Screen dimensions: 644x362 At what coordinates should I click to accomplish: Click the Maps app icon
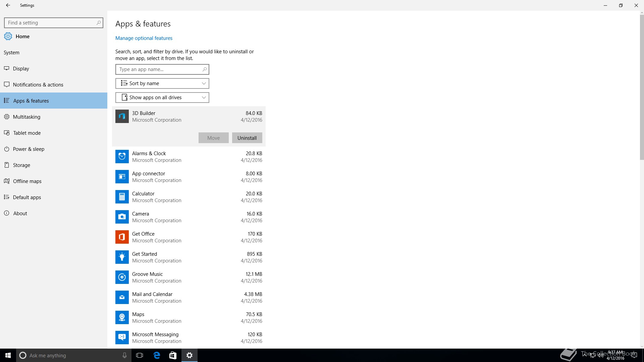click(122, 317)
